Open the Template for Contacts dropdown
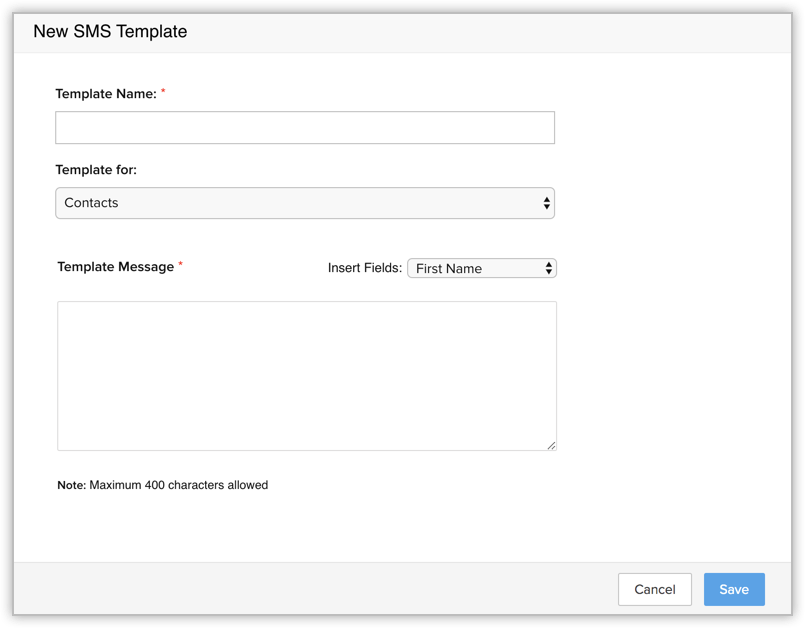805x628 pixels. coord(304,203)
